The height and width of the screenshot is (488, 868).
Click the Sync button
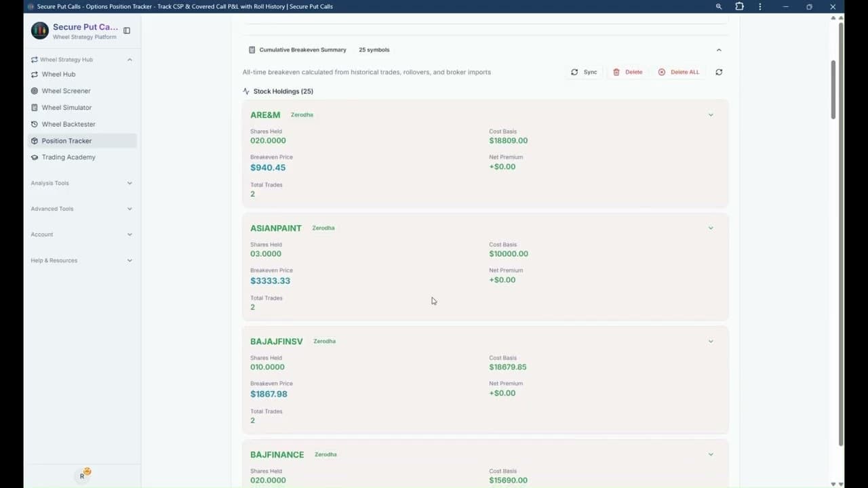click(x=584, y=72)
